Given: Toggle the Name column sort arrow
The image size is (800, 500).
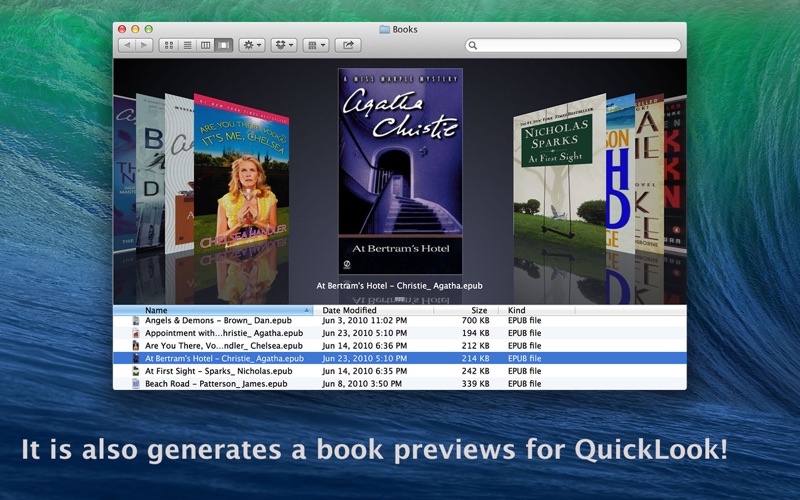Looking at the screenshot, I should pos(307,310).
